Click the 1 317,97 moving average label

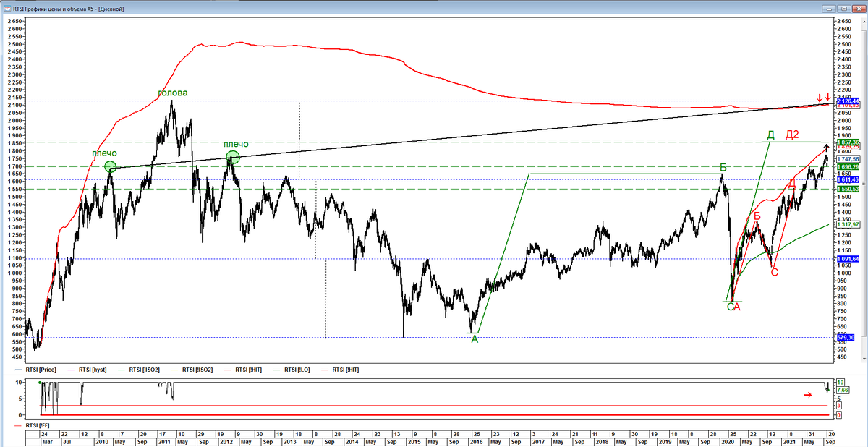click(848, 224)
